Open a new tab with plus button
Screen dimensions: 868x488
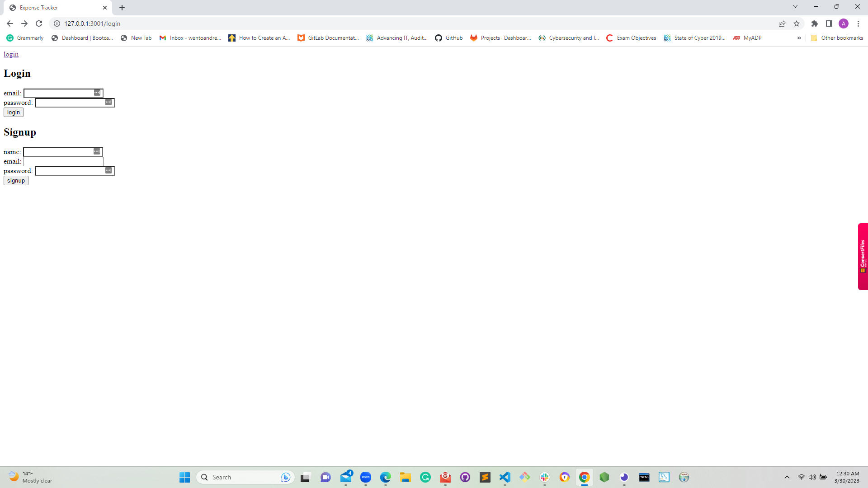(122, 8)
